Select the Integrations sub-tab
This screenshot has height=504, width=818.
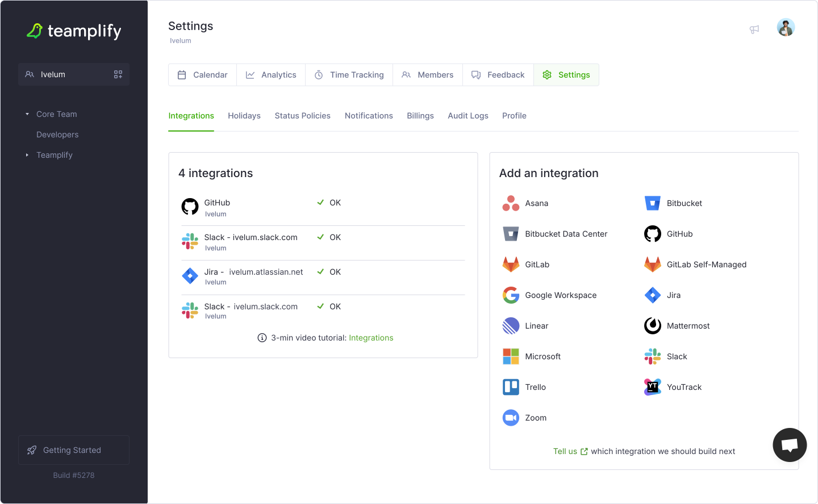click(191, 116)
